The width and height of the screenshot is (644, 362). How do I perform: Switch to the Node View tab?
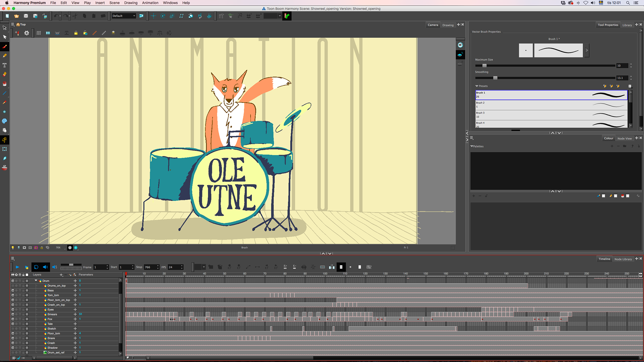click(x=625, y=138)
